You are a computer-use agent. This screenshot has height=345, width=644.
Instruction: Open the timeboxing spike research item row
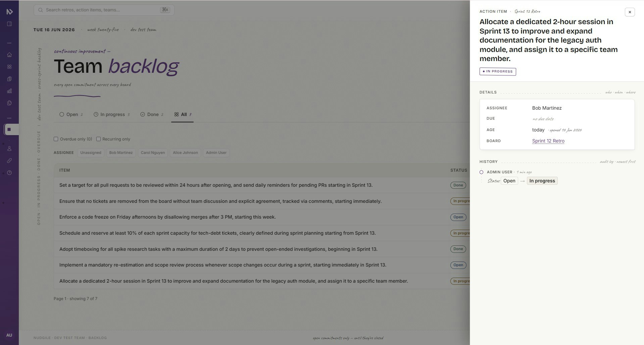tap(218, 249)
